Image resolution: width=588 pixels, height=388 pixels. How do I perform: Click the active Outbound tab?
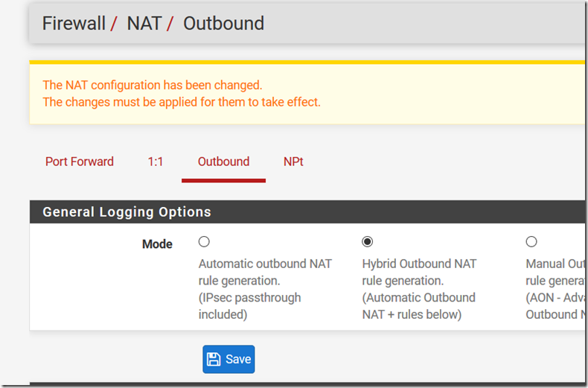(x=223, y=162)
